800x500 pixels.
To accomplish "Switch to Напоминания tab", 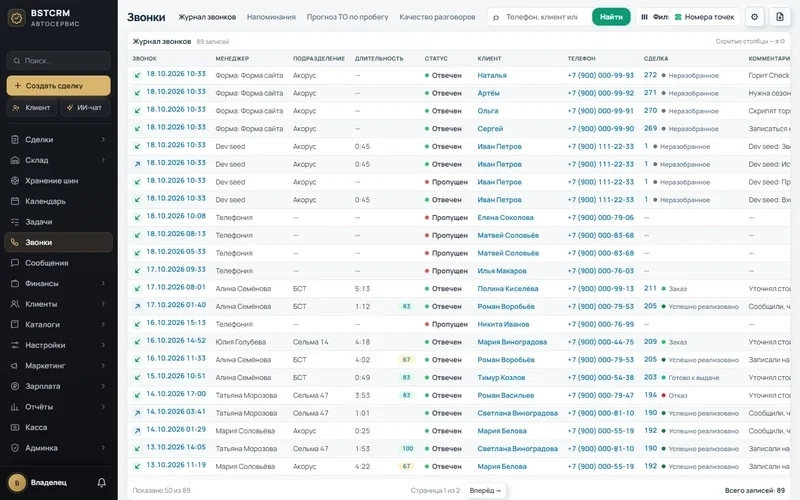I will [271, 17].
